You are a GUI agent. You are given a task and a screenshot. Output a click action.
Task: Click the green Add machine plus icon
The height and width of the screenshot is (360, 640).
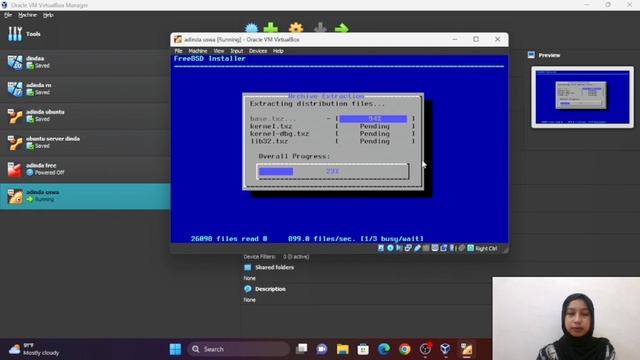pyautogui.click(x=271, y=28)
